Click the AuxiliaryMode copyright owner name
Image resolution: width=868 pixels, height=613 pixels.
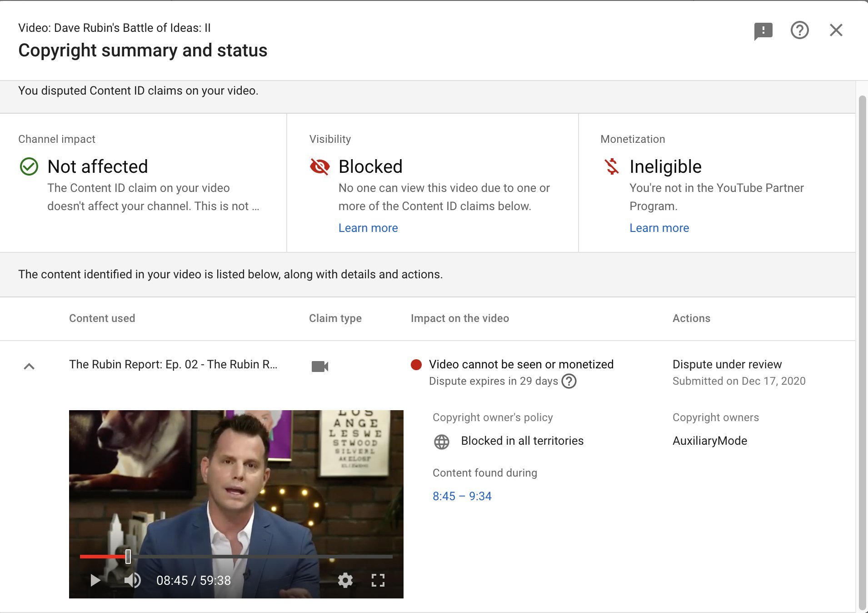click(x=710, y=441)
